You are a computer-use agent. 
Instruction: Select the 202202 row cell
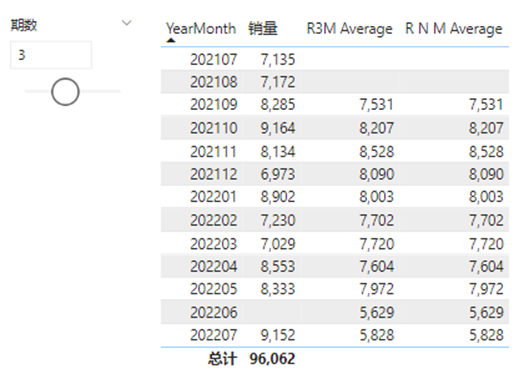pyautogui.click(x=214, y=220)
